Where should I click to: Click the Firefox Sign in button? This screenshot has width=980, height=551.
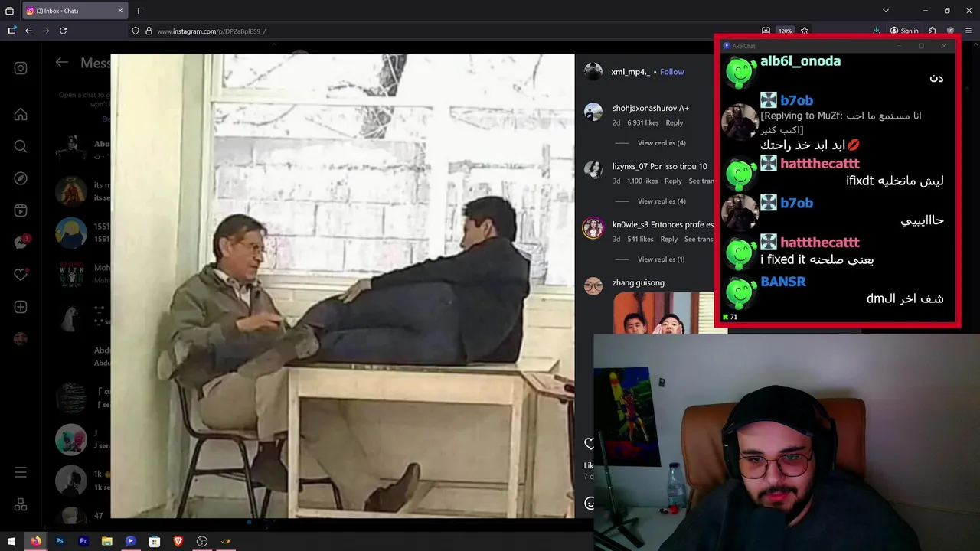904,31
